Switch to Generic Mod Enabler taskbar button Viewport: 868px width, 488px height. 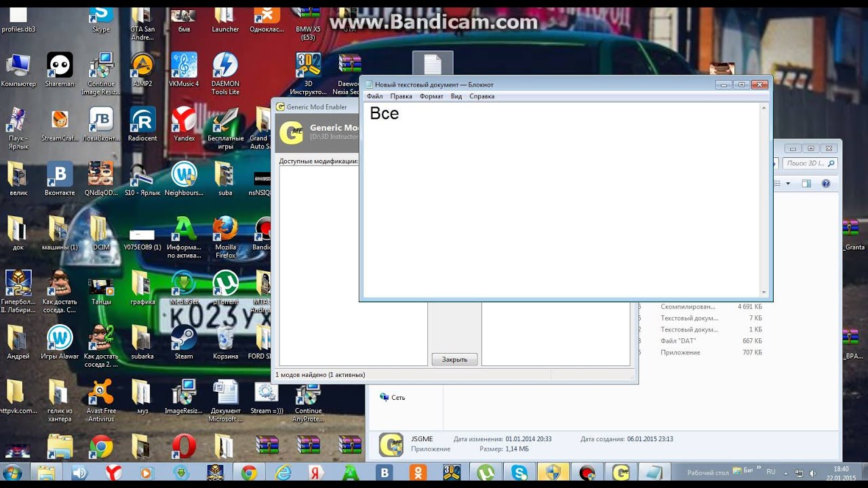620,473
